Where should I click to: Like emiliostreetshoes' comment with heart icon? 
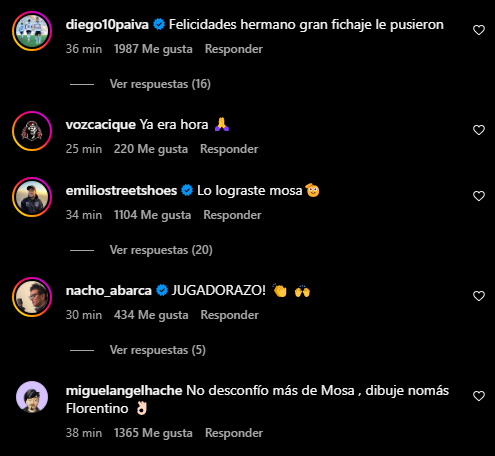coord(479,196)
